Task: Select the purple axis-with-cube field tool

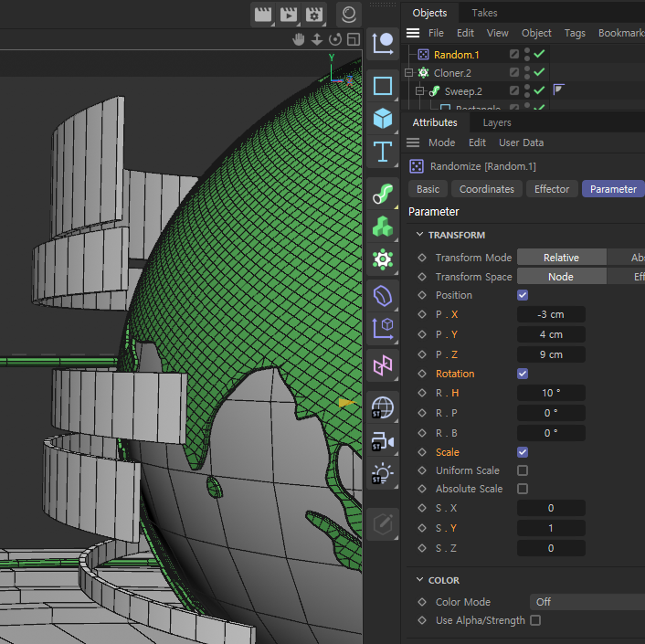Action: click(383, 328)
